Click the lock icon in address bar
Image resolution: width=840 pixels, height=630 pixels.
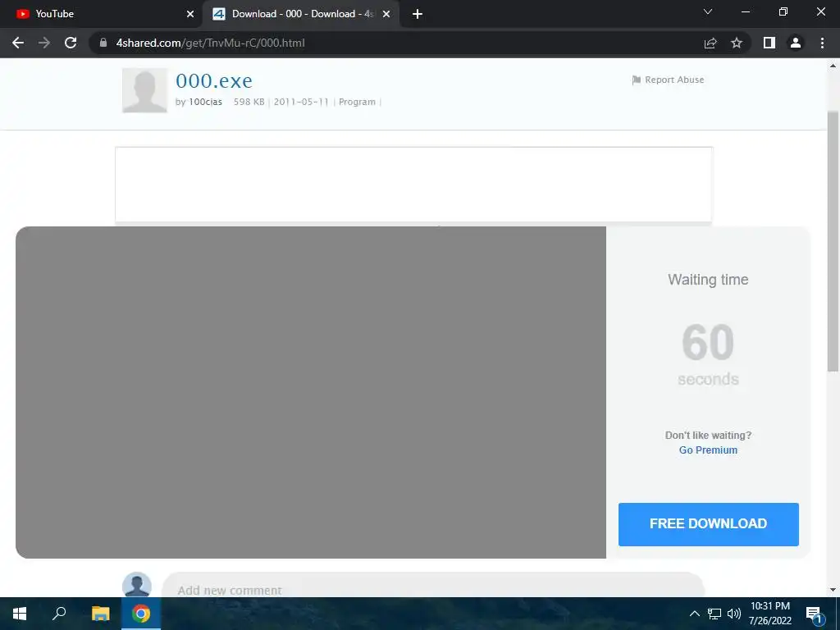click(x=103, y=43)
